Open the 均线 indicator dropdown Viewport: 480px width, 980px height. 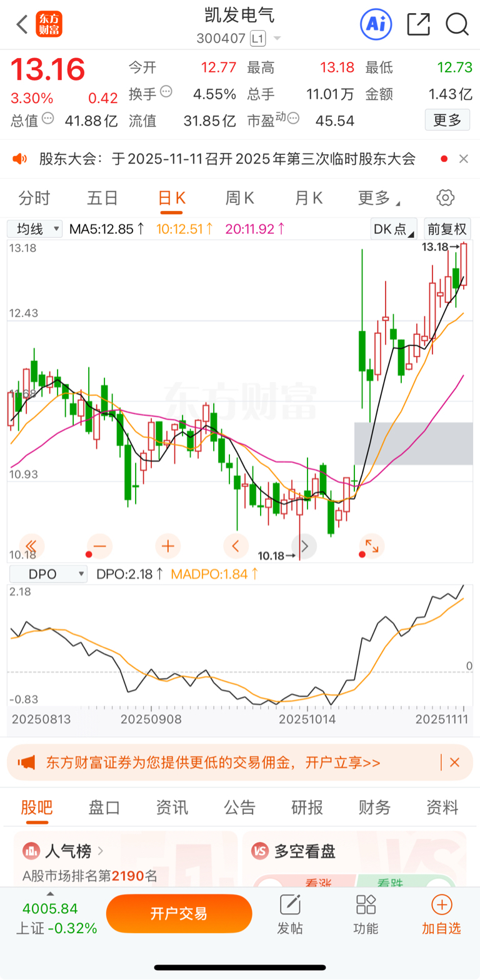[35, 229]
